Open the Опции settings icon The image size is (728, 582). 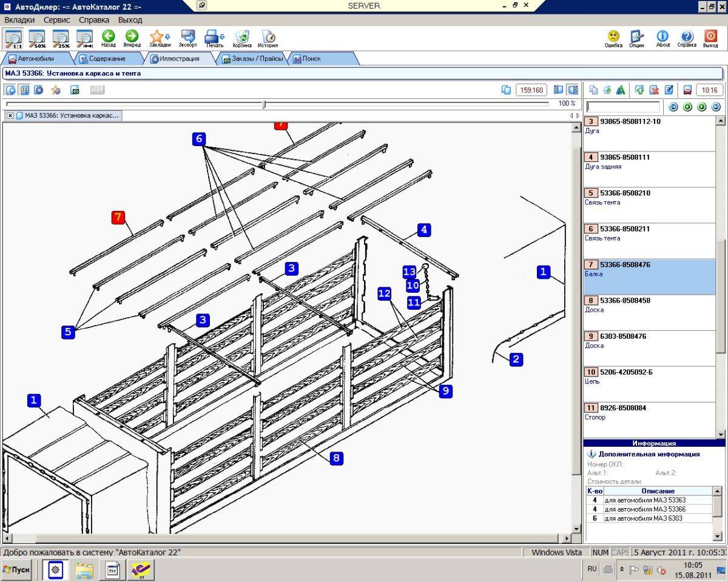636,38
